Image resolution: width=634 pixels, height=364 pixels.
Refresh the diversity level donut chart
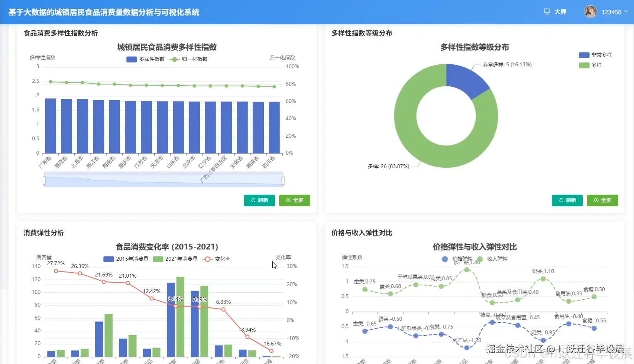567,201
